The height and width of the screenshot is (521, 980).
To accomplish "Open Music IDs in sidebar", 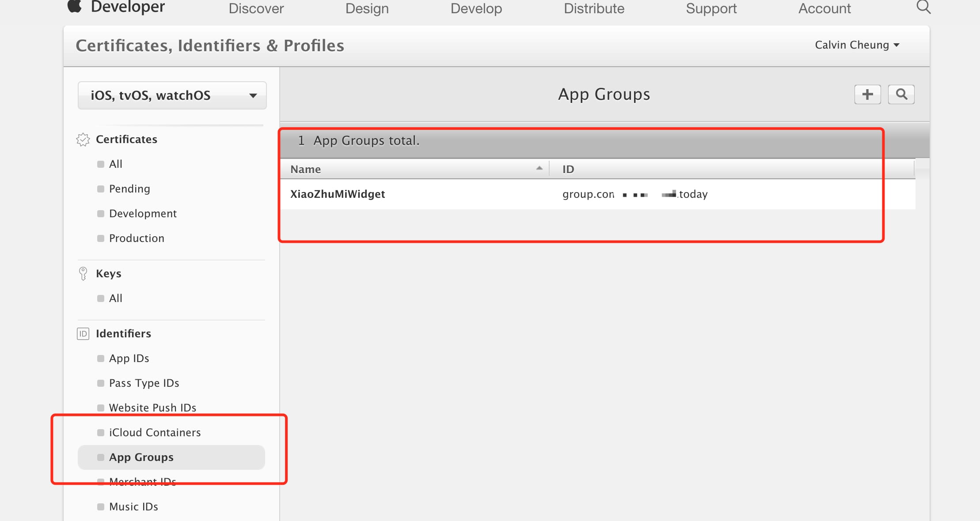I will (133, 507).
